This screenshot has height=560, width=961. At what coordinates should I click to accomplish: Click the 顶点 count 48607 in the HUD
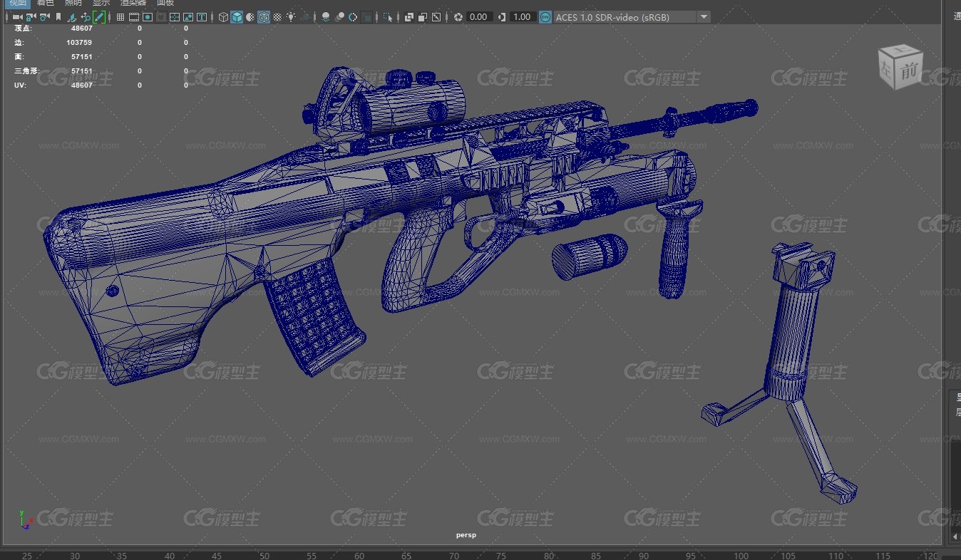(x=82, y=28)
